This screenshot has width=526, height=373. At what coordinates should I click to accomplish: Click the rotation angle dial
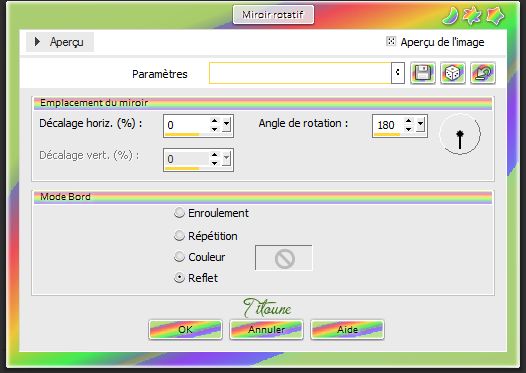[x=460, y=134]
